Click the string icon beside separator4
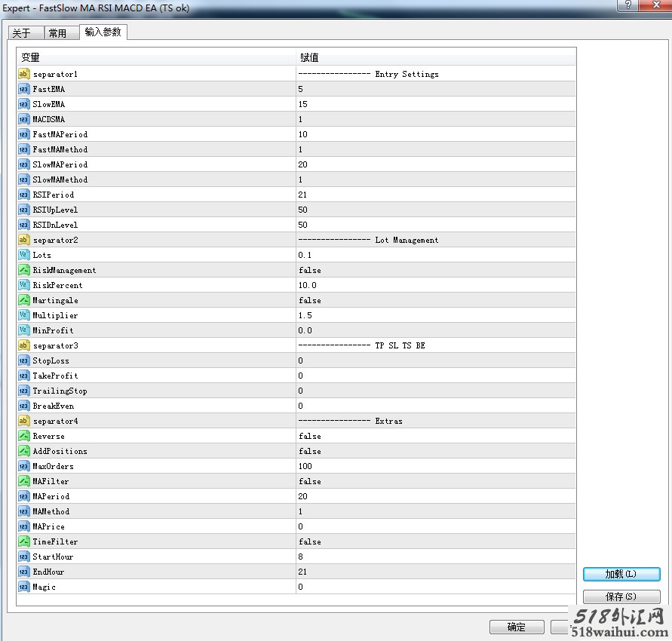 coord(24,421)
